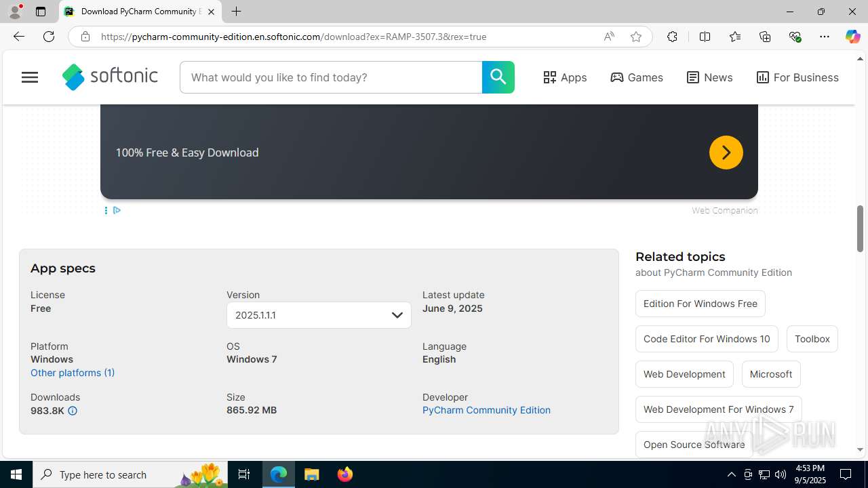Select Open Source Software topic
This screenshot has height=488, width=868.
[x=694, y=445]
